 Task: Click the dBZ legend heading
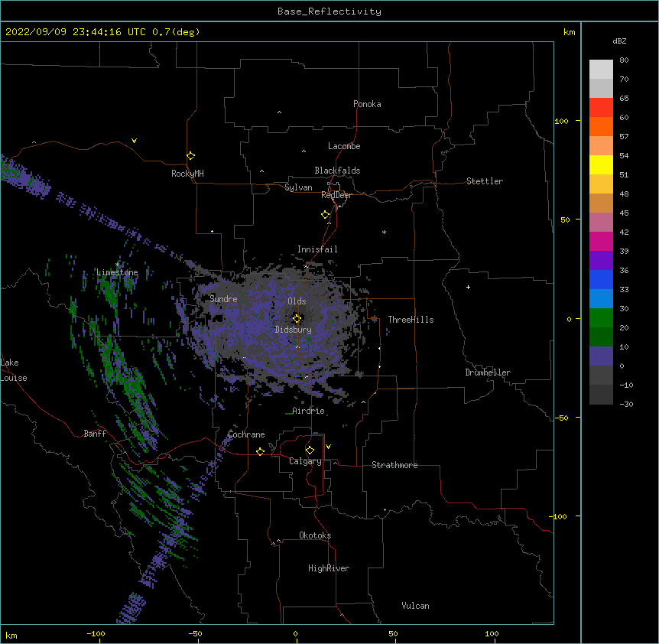(x=619, y=41)
